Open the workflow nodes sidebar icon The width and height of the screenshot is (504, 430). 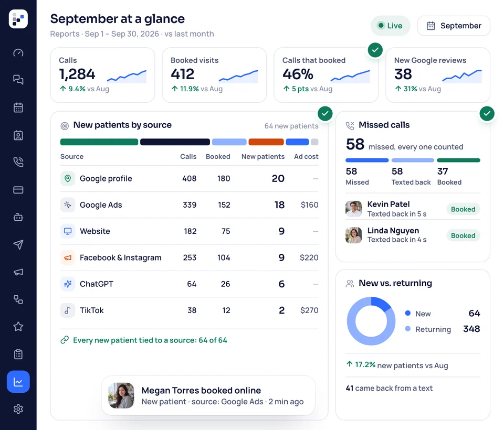point(18,299)
